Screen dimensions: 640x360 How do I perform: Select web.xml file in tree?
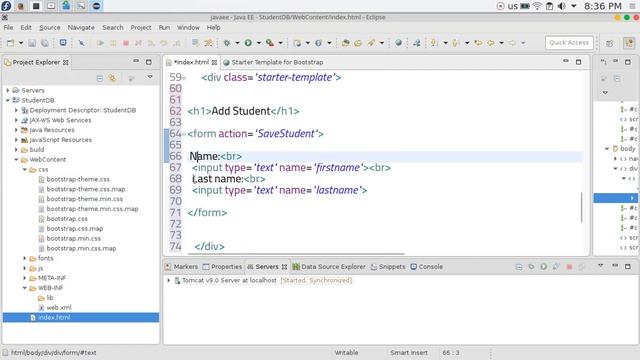coord(58,308)
